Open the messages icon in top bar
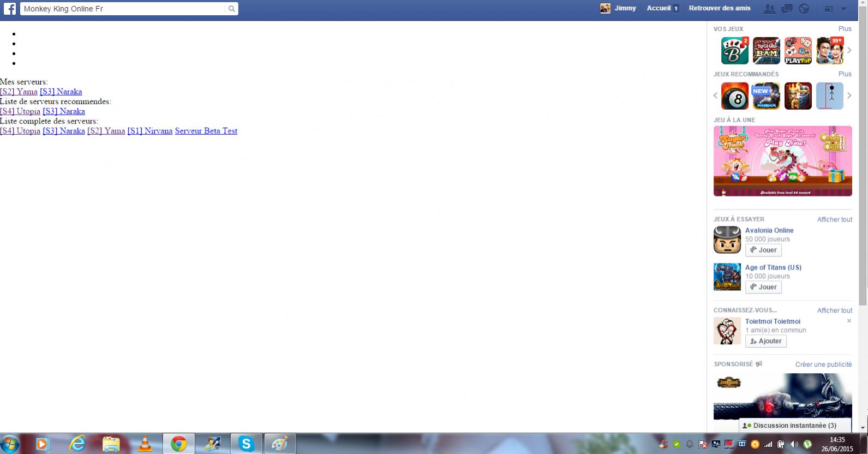The width and height of the screenshot is (868, 454). pos(786,9)
